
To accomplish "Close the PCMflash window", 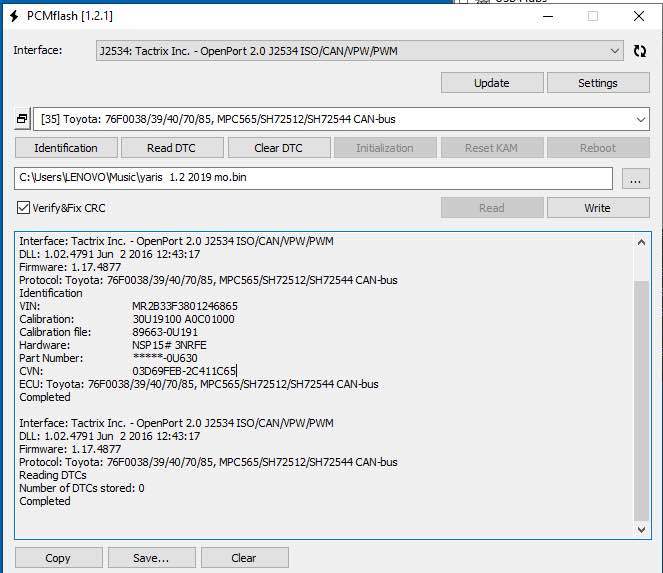I will pos(639,16).
